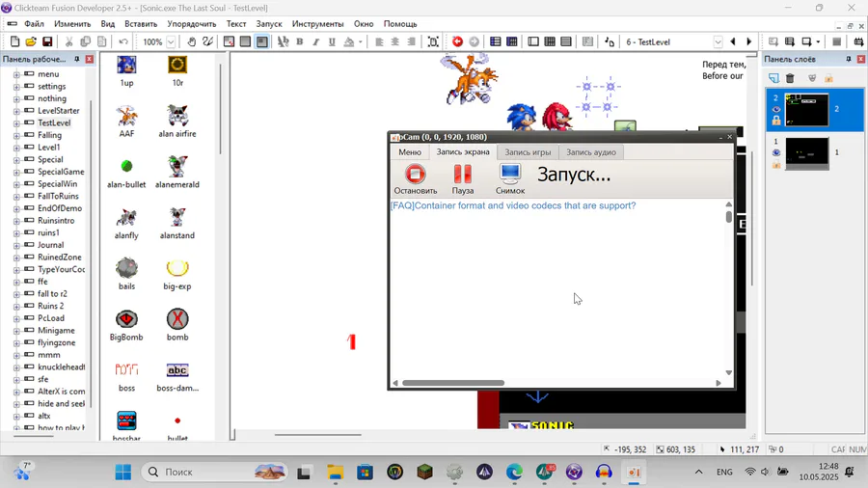The height and width of the screenshot is (488, 868).
Task: Toggle lock on layer 1
Action: tap(776, 164)
